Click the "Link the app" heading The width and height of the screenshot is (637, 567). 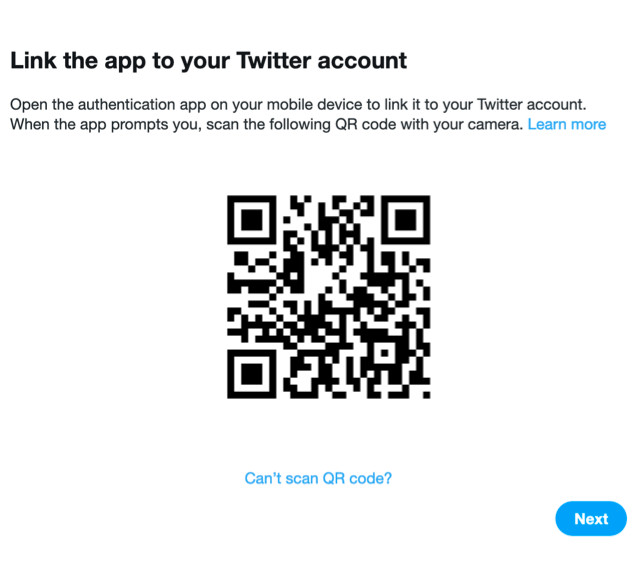pos(208,60)
